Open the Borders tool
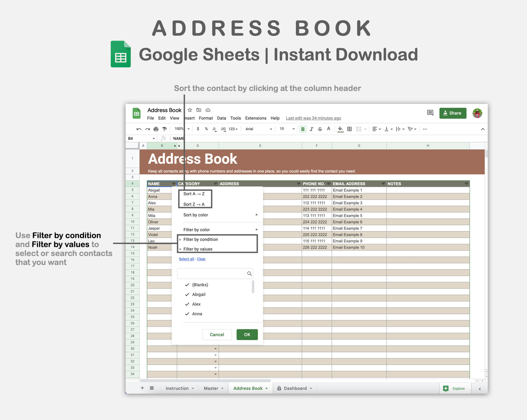 click(x=349, y=129)
